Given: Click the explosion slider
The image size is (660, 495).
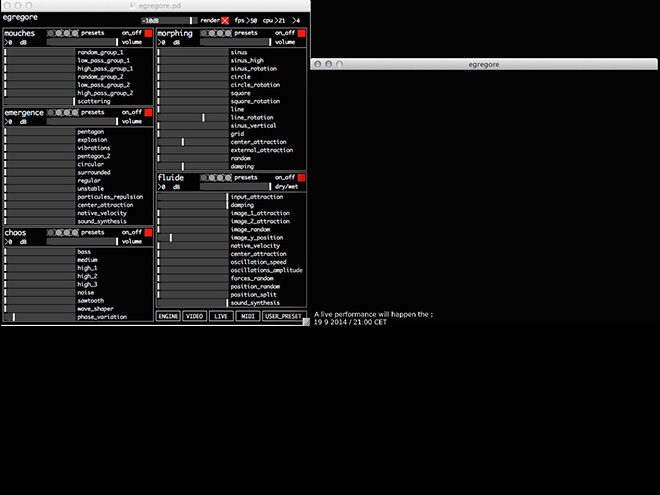Looking at the screenshot, I should pos(40,140).
